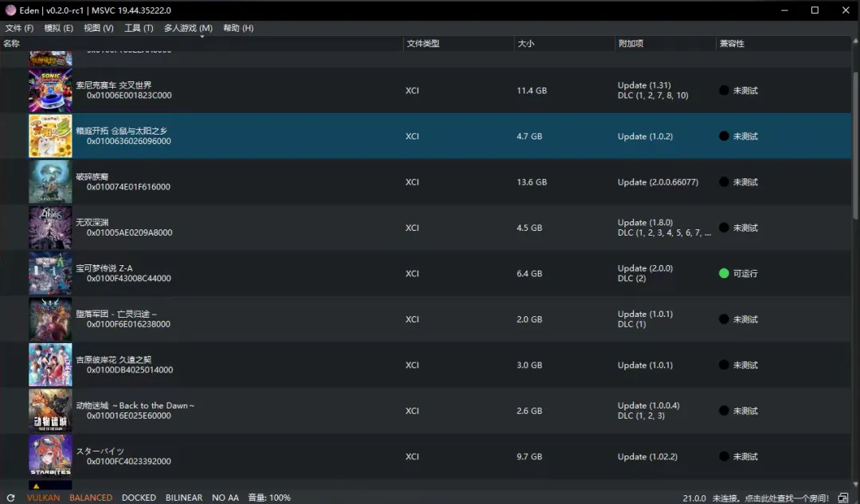Click the compatibility dot for 动物迷城 row
This screenshot has height=504, width=860.
(x=724, y=411)
